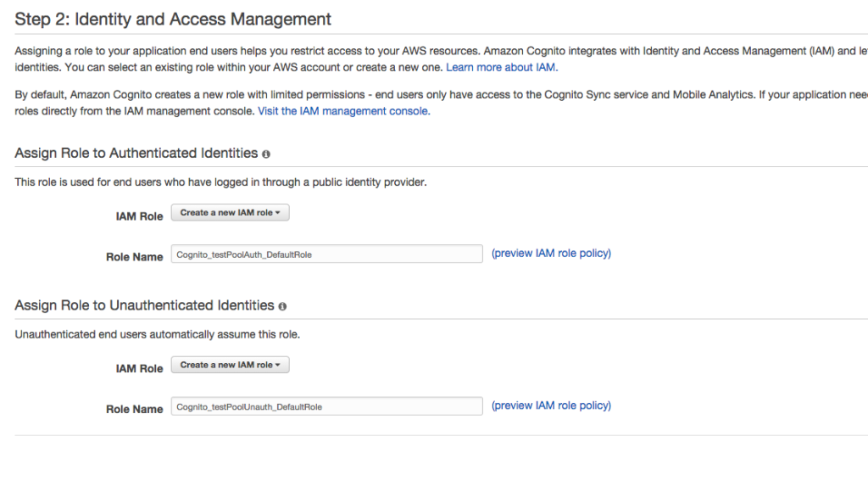Viewport: 868px width, 481px height.
Task: Click the Assign Role to Authenticated Identities heading
Action: [136, 154]
